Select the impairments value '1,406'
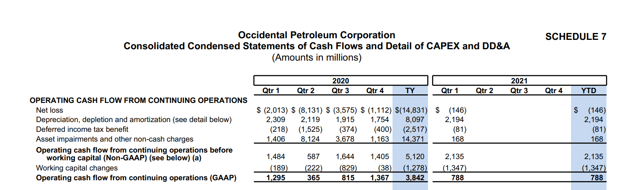The image size is (644, 190). (276, 139)
